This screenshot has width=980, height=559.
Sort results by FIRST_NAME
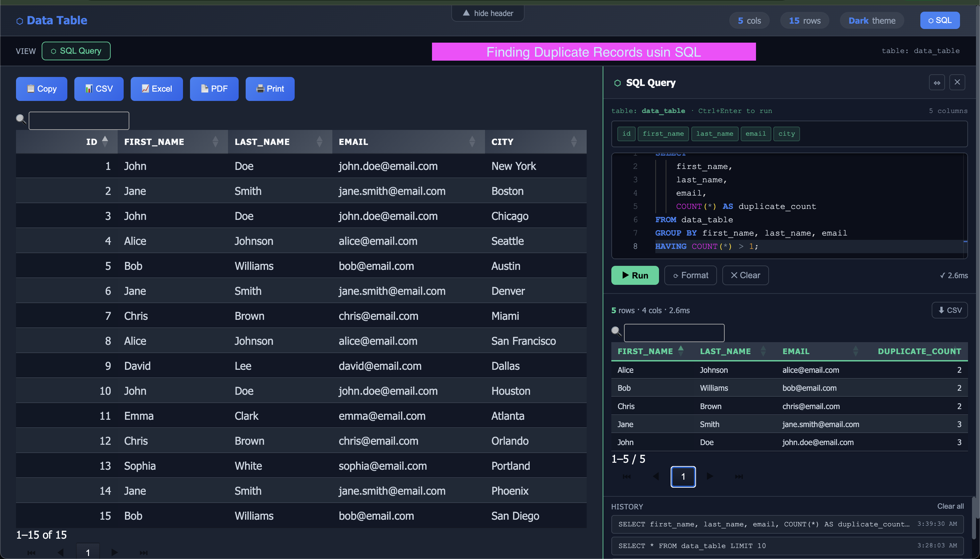pos(650,351)
